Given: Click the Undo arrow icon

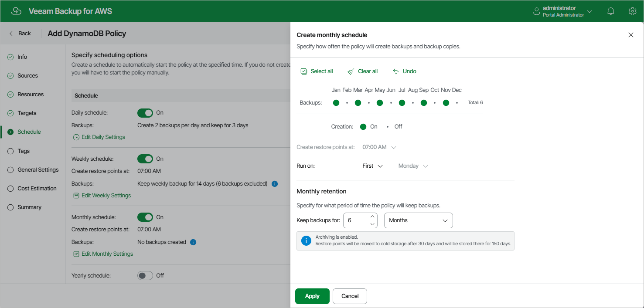Looking at the screenshot, I should (x=396, y=71).
